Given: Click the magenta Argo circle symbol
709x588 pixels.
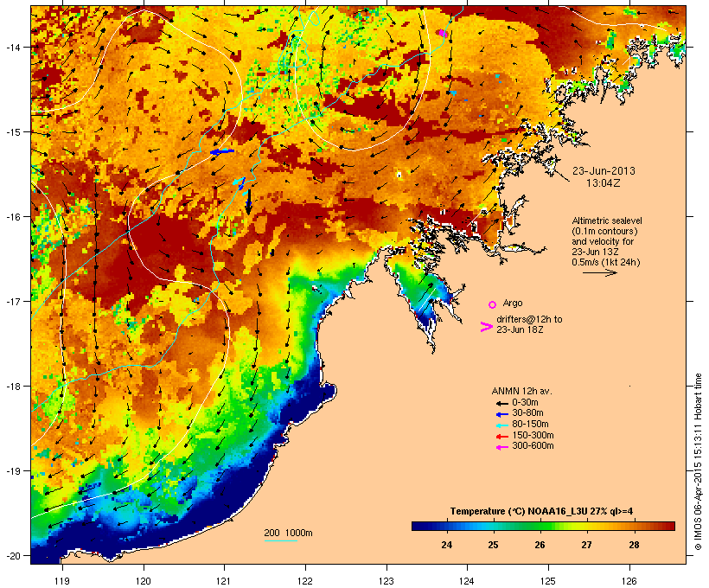Looking at the screenshot, I should pyautogui.click(x=493, y=304).
